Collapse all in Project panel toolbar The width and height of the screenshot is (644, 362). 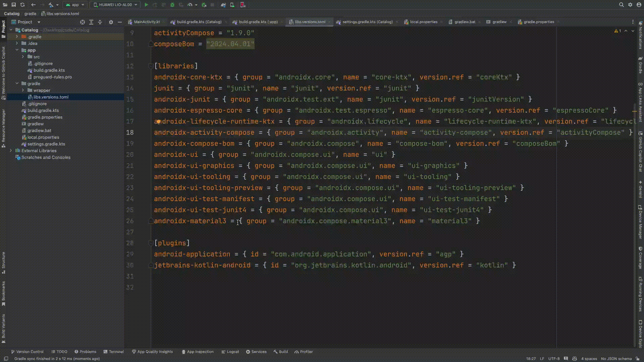click(100, 22)
